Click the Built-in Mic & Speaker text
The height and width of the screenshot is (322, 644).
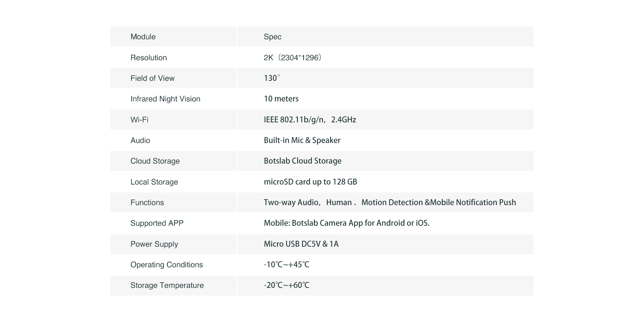(302, 140)
